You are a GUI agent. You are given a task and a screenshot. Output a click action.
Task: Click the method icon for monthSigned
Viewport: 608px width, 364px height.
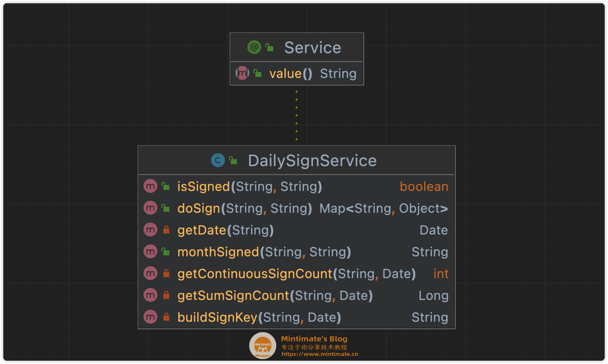pyautogui.click(x=150, y=251)
